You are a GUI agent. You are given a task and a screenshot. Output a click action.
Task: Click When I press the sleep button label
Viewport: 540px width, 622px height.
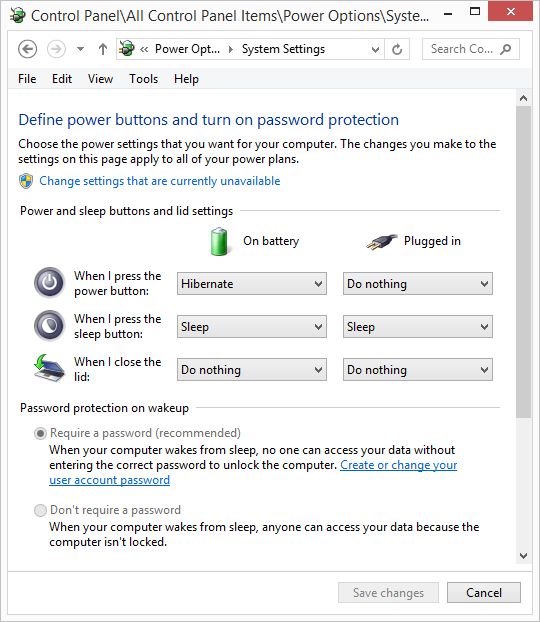pyautogui.click(x=117, y=326)
